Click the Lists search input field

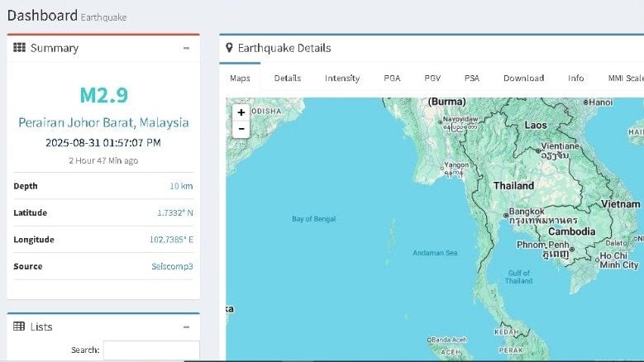[151, 350]
